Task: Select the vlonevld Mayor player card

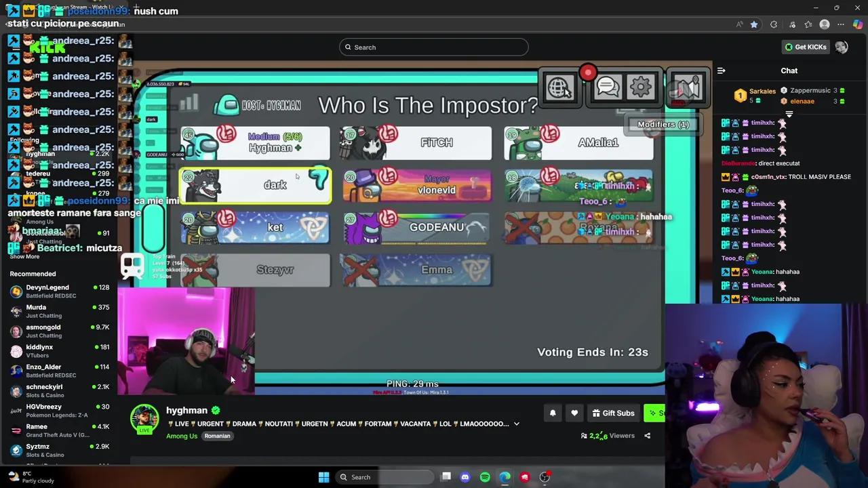Action: pyautogui.click(x=416, y=185)
